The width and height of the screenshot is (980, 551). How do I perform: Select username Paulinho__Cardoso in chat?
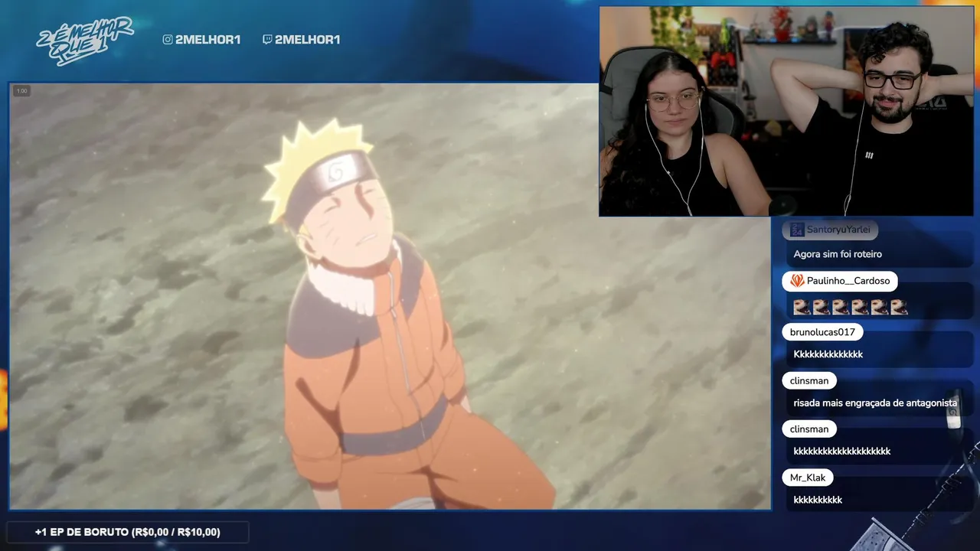tap(848, 281)
